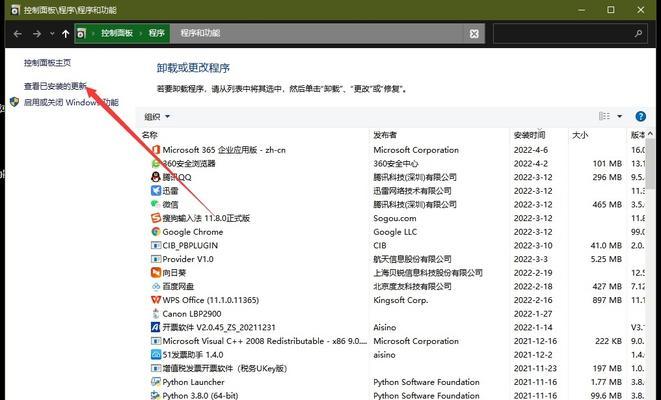
Task: Click the 腾讯QQ penguin icon
Action: (156, 177)
